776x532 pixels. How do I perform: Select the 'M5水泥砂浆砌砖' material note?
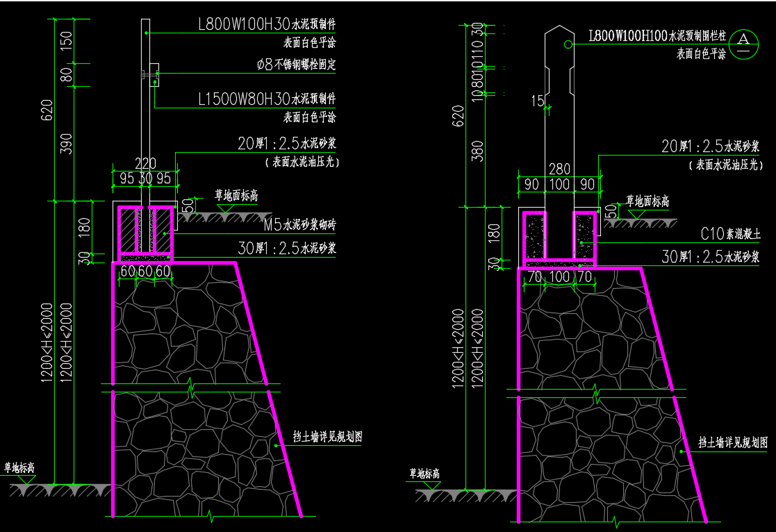299,225
